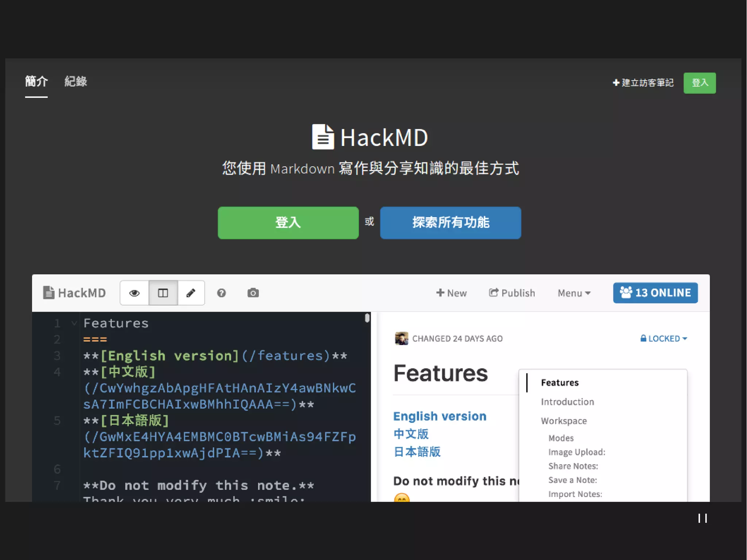Switch to the 紀錄 tab
Viewport: 747px width, 560px height.
pyautogui.click(x=76, y=81)
